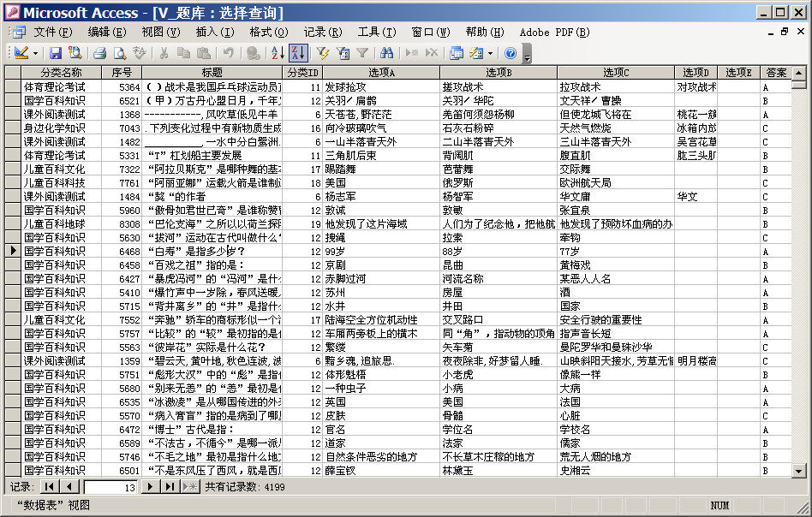This screenshot has height=517, width=812.
Task: Open the 窗口(W) menu
Action: pos(431,32)
